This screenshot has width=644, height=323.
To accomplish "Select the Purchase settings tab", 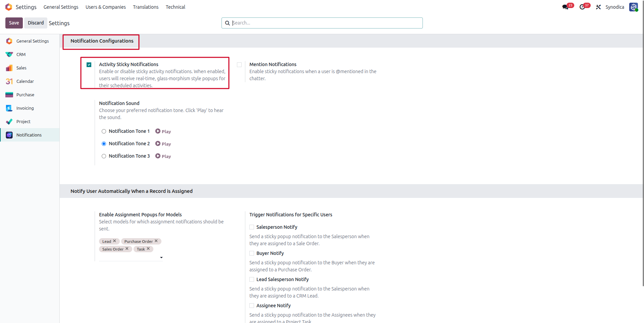I will [30, 95].
